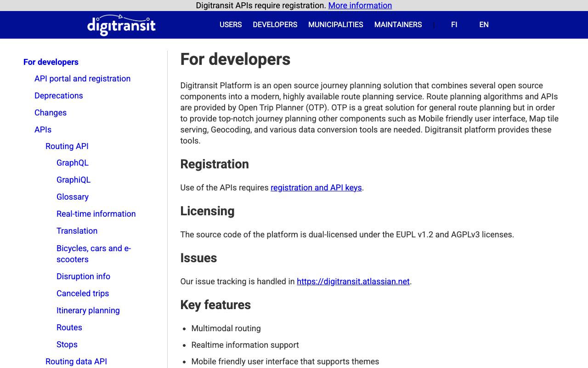The width and height of the screenshot is (588, 368).
Task: Select For developers in sidebar
Action: click(x=51, y=62)
